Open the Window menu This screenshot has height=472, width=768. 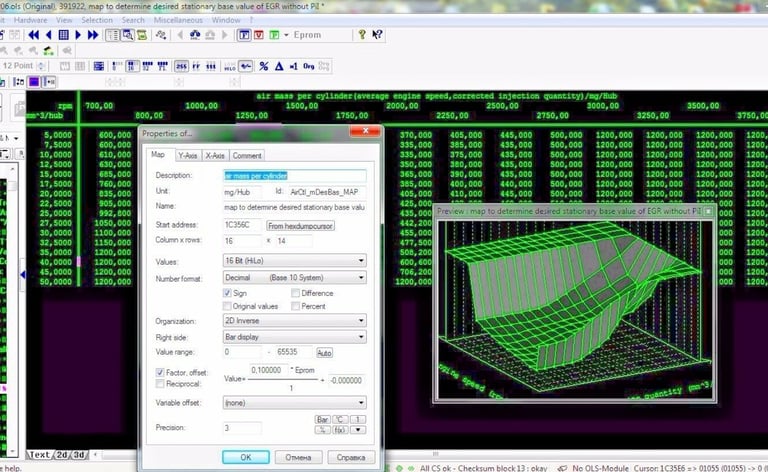click(x=226, y=20)
